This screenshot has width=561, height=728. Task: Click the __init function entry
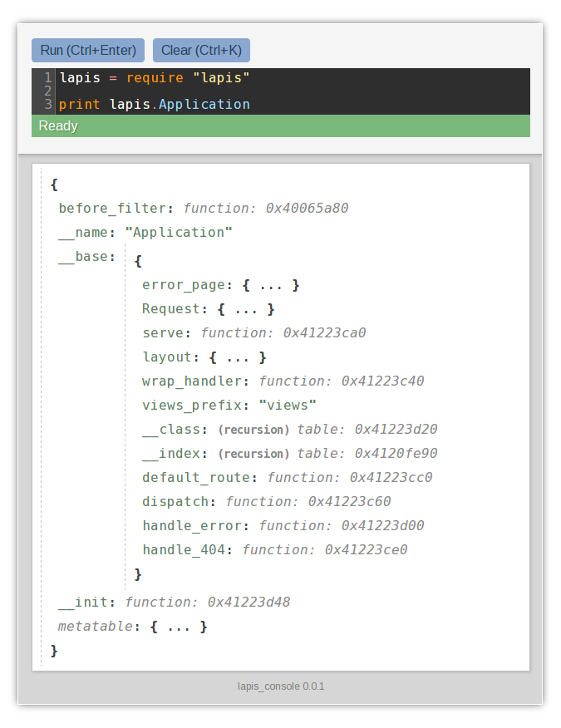click(175, 603)
